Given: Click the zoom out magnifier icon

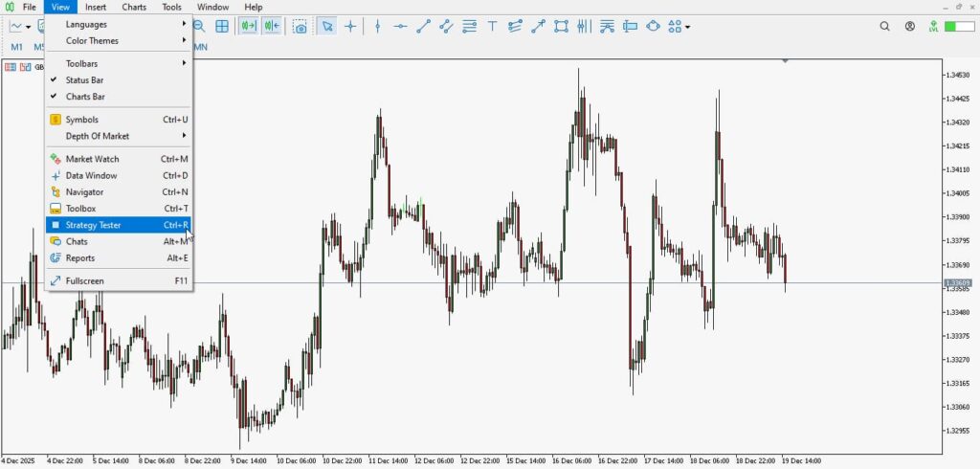Looking at the screenshot, I should [x=199, y=27].
